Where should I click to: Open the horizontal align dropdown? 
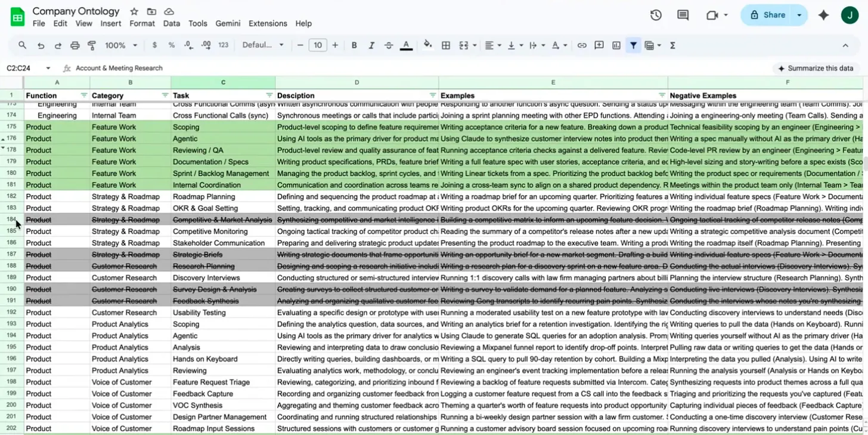pyautogui.click(x=492, y=45)
